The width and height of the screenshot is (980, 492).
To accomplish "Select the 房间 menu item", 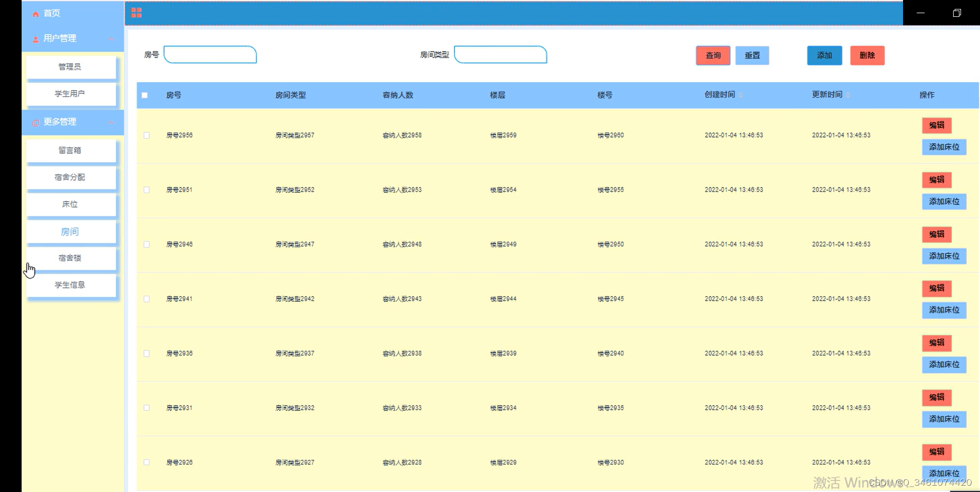I will tap(71, 232).
